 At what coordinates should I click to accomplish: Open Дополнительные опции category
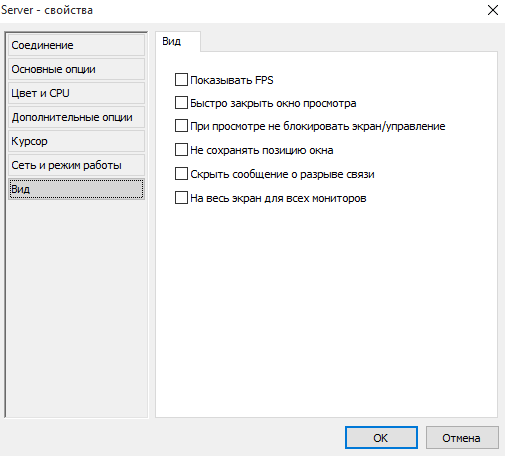[x=76, y=117]
